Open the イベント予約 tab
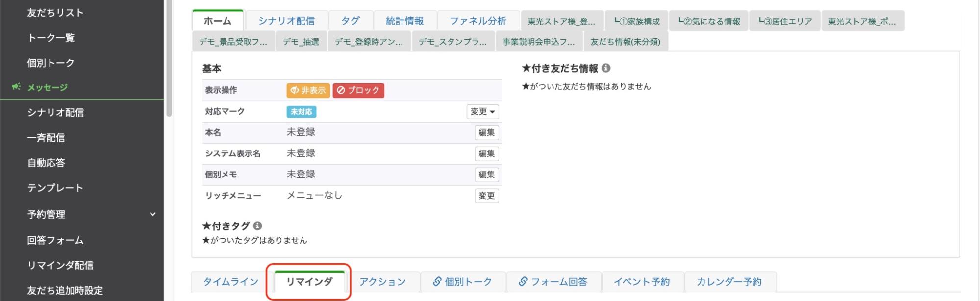 point(642,282)
